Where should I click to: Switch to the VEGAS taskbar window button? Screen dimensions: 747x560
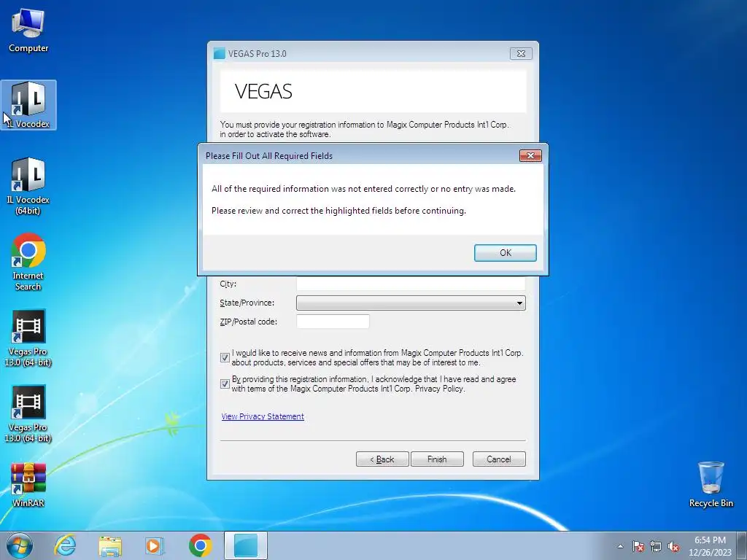click(246, 545)
